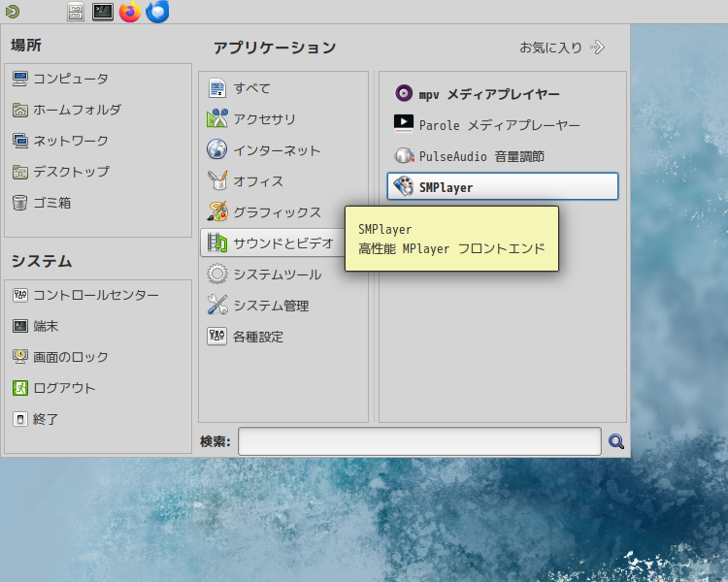Image resolution: width=728 pixels, height=582 pixels.
Task: Open PulseAudio 音量調節 by its name
Action: pos(481,156)
